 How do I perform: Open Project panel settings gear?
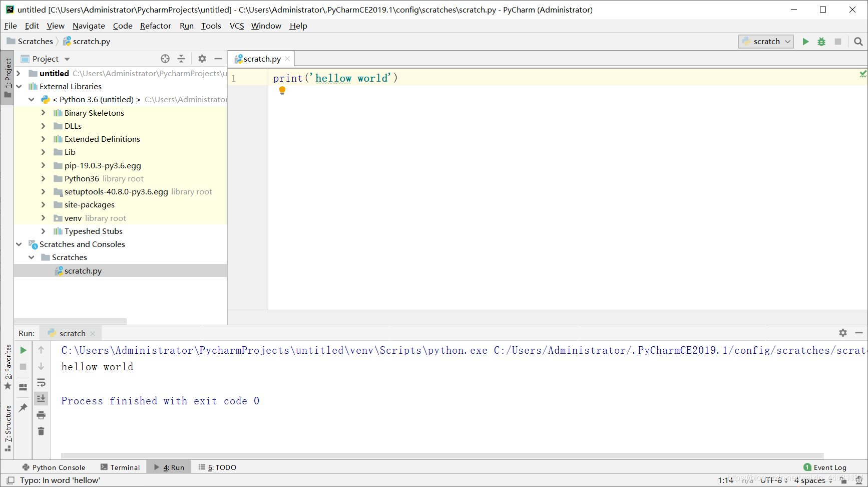pyautogui.click(x=202, y=59)
